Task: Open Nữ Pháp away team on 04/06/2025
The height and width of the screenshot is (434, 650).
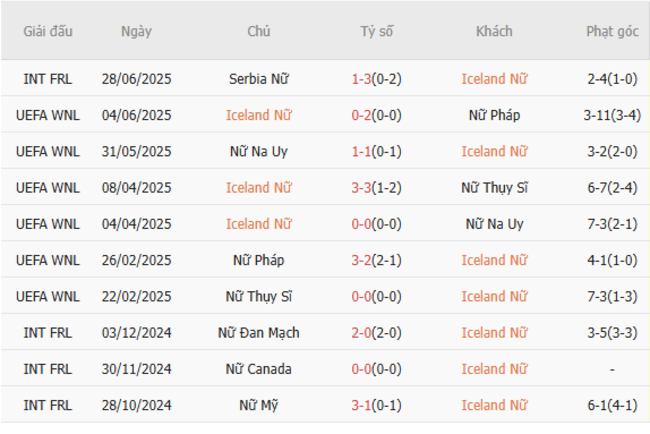Action: [x=494, y=115]
